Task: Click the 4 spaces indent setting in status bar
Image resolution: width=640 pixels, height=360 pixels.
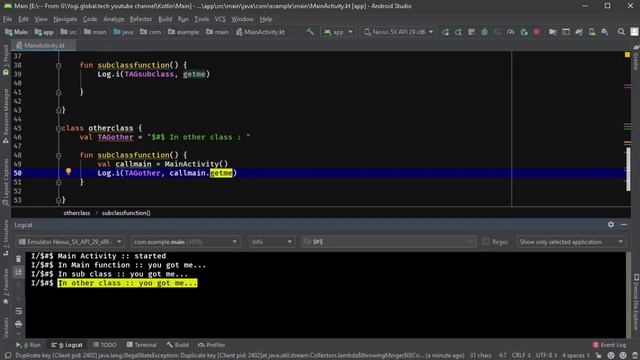Action: 576,356
